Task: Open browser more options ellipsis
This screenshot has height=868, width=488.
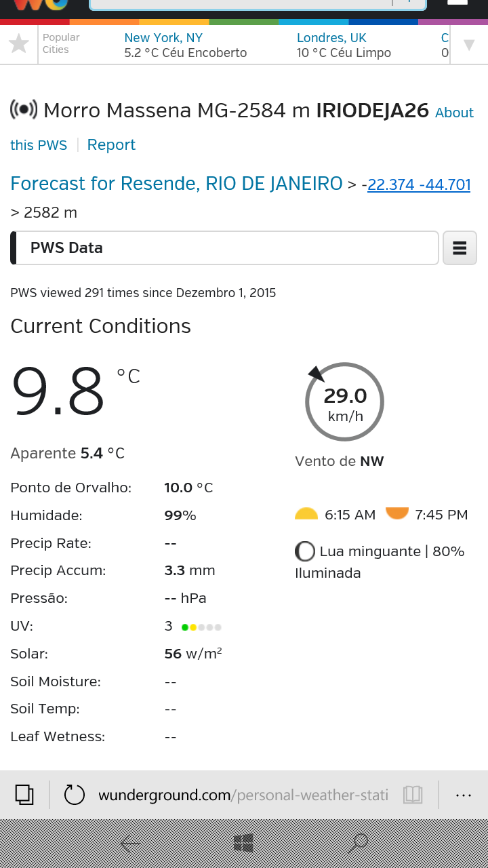Action: coord(464,795)
